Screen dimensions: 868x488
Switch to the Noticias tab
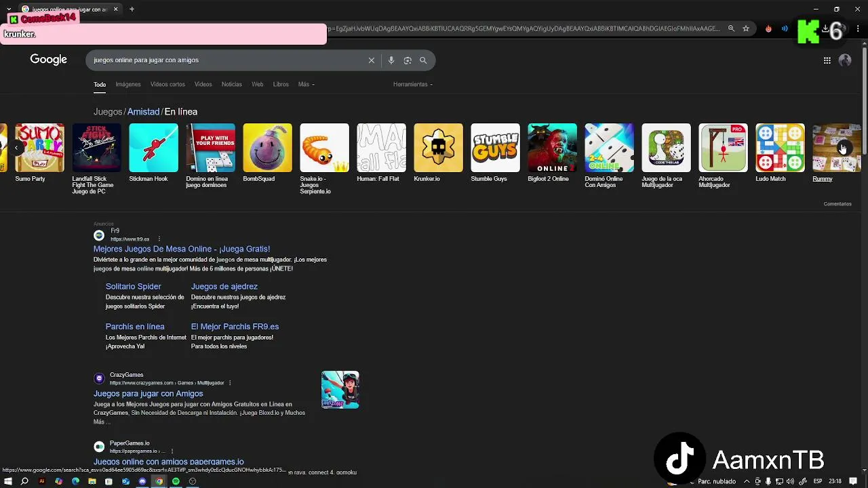point(231,85)
